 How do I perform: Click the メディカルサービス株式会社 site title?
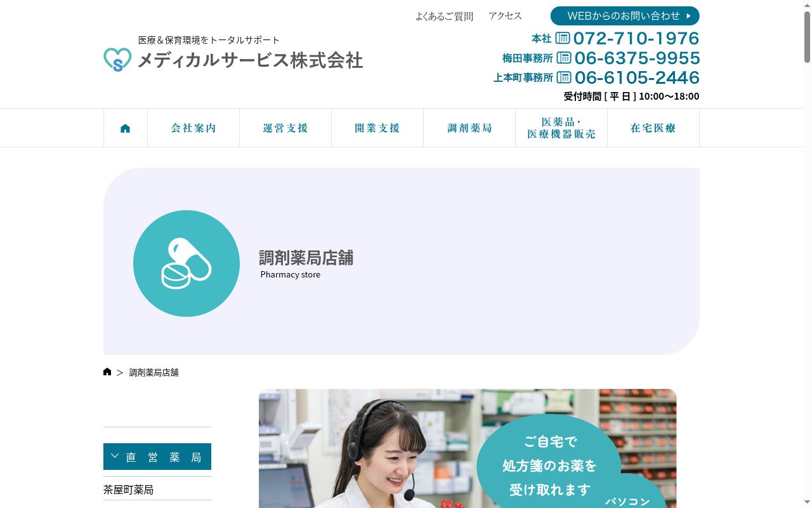pos(250,60)
